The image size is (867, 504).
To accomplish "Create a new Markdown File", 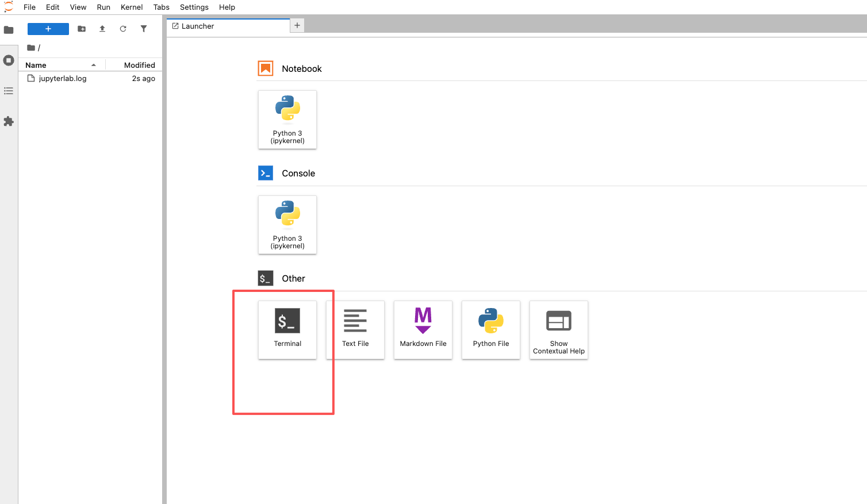I will point(423,329).
